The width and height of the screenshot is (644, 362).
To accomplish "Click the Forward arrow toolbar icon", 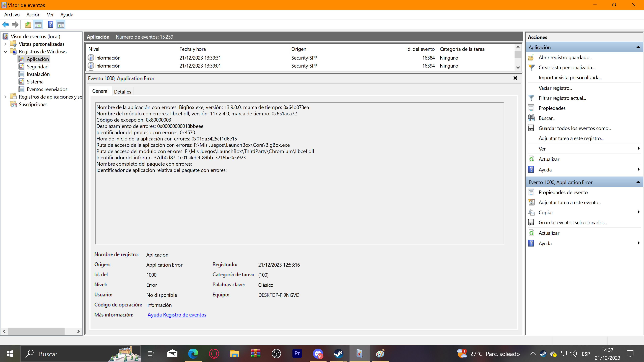I will (x=15, y=24).
